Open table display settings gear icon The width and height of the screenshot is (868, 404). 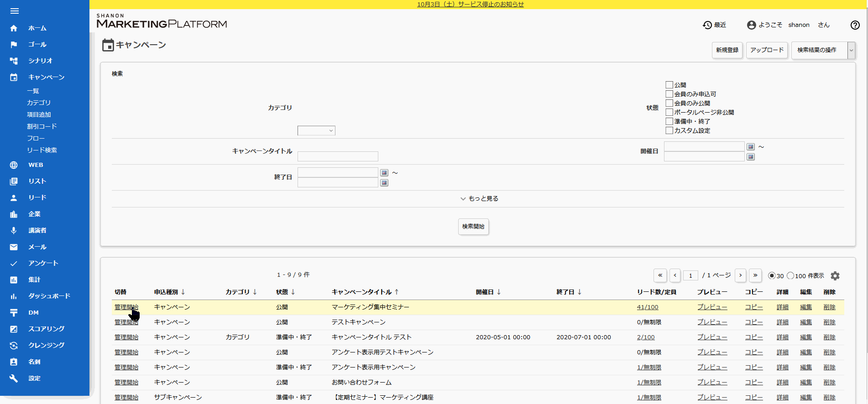[835, 276]
